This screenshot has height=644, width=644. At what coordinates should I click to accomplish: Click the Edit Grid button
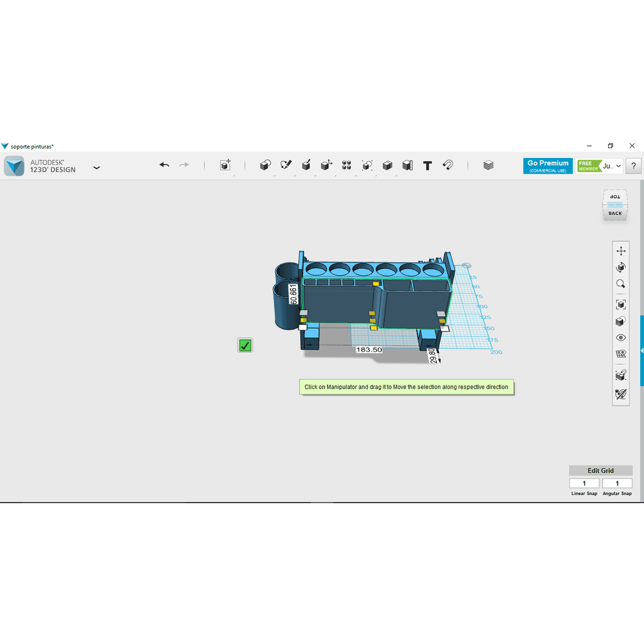(x=601, y=470)
